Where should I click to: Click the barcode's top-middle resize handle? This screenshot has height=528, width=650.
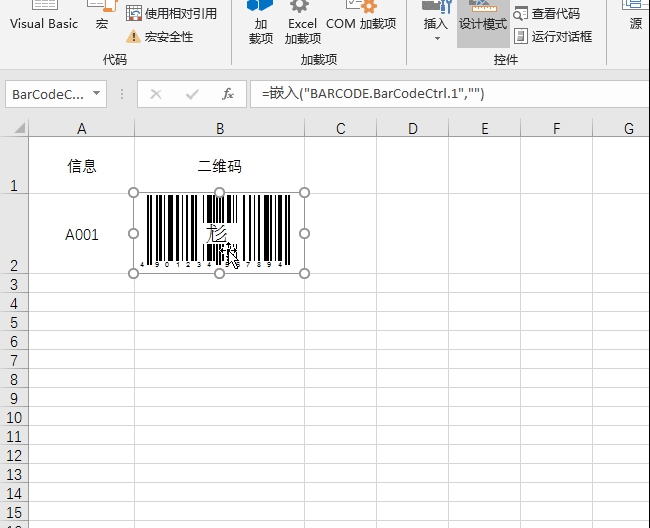click(219, 192)
